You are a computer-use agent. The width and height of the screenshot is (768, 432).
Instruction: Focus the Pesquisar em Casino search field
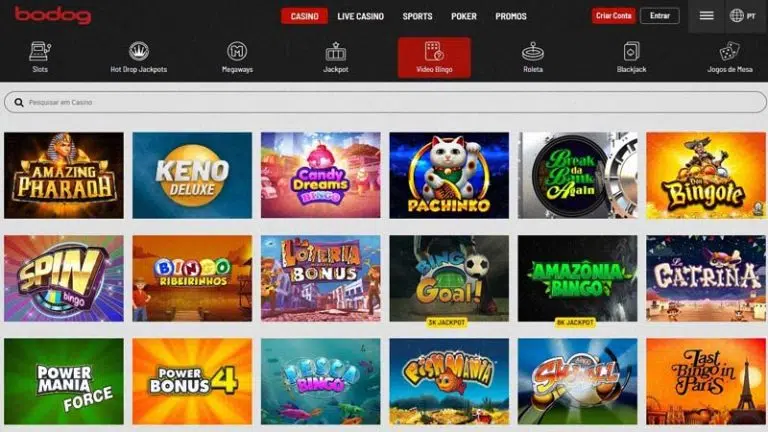coord(385,102)
